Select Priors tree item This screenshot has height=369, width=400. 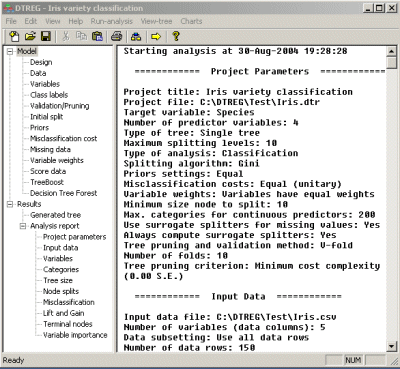point(39,128)
